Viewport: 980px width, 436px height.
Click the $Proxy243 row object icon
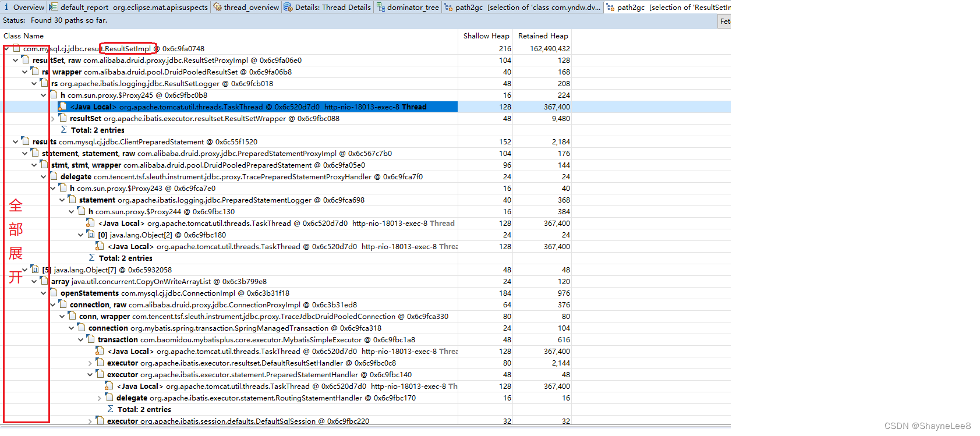tap(63, 188)
